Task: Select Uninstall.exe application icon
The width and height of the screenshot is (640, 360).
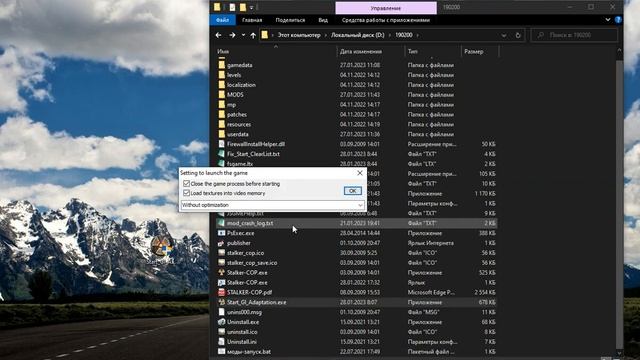Action: click(x=221, y=322)
